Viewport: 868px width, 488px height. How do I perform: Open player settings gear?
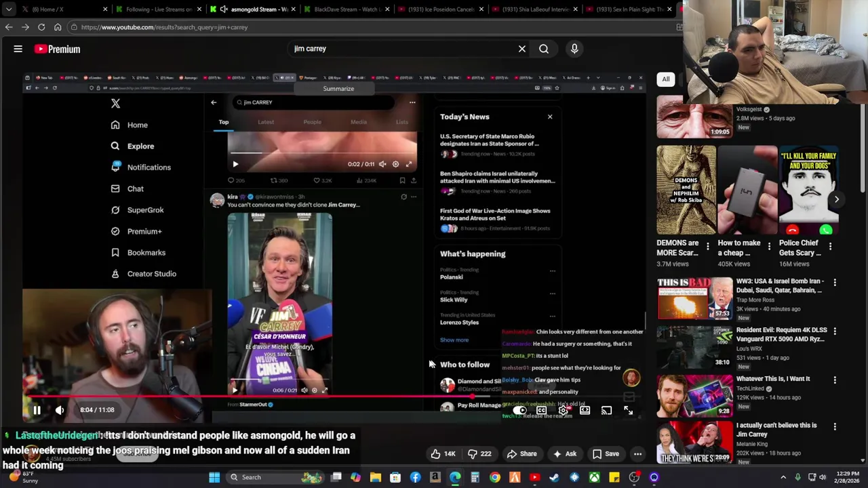tap(563, 411)
